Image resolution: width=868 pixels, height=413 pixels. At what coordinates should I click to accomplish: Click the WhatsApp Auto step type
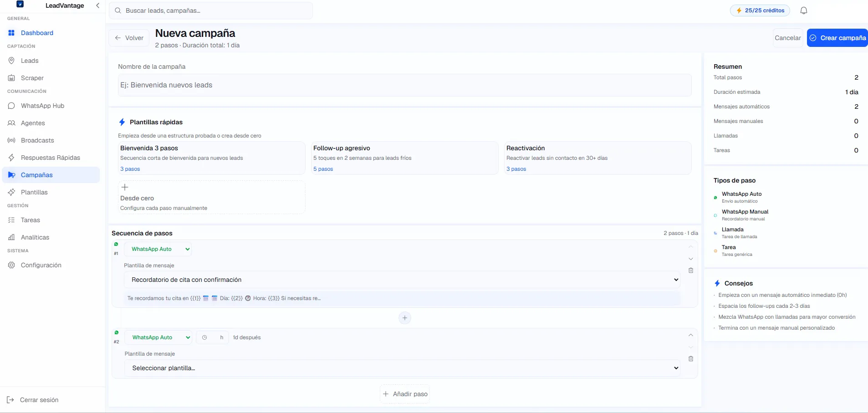(x=741, y=197)
